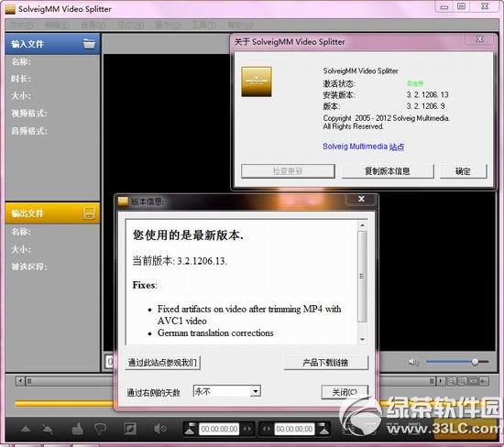The width and height of the screenshot is (504, 447).
Task: Click the volume speaker icon beside slider
Action: pyautogui.click(x=413, y=362)
